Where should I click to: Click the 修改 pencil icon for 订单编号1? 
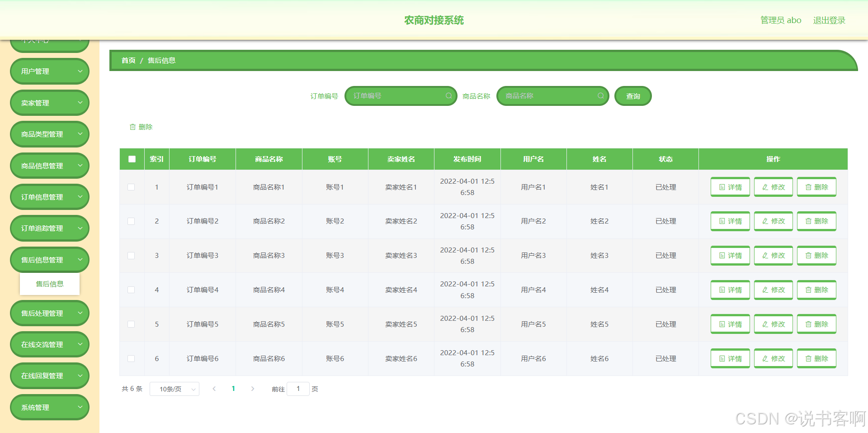tap(765, 187)
